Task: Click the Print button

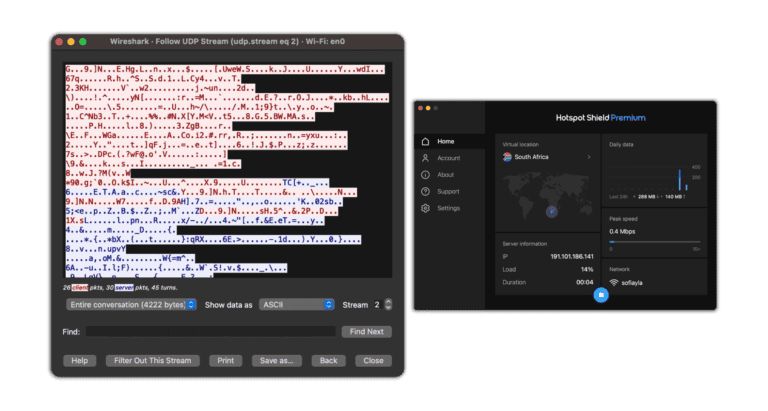Action: coord(225,361)
